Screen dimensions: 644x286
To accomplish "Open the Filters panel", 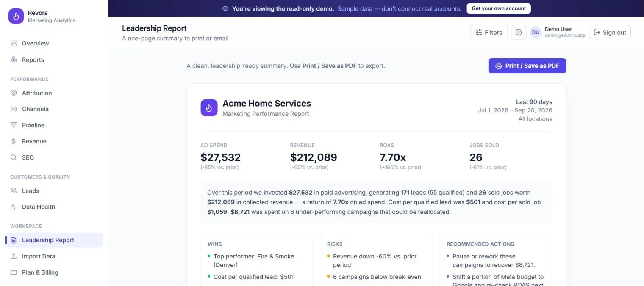I will tap(489, 32).
